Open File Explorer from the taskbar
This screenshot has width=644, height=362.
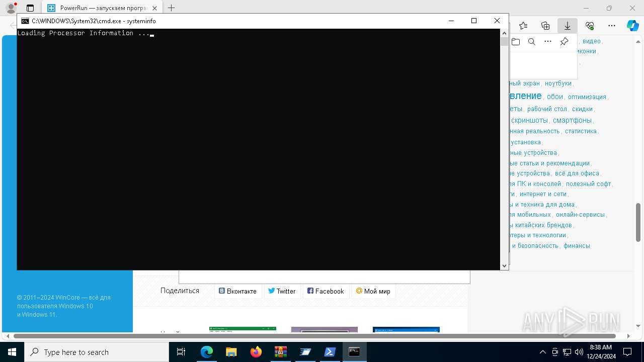pos(231,352)
